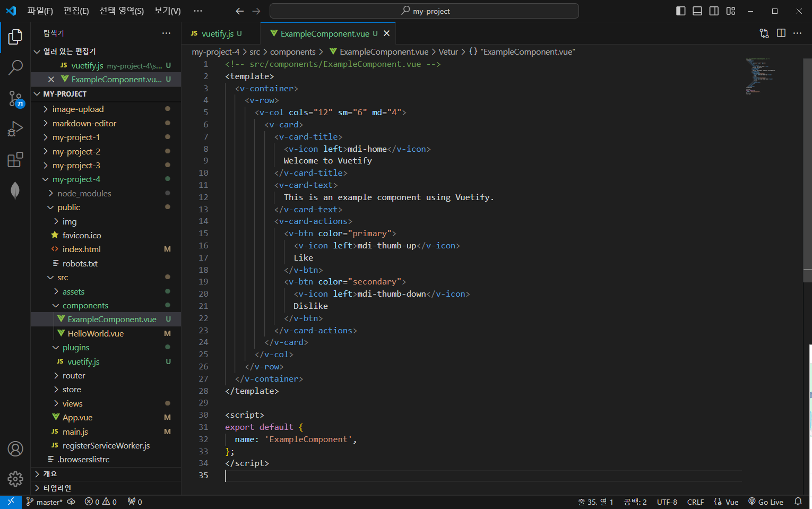Switch to the vuetify.js tab
Image resolution: width=812 pixels, height=509 pixels.
coord(217,33)
